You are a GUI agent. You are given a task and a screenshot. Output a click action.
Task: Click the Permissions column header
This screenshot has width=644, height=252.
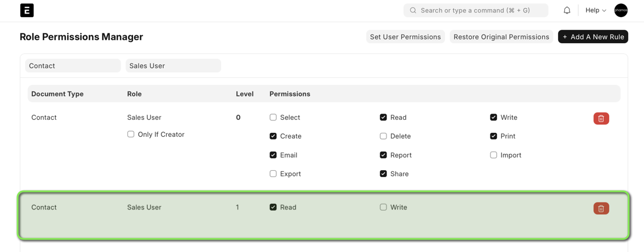point(290,94)
